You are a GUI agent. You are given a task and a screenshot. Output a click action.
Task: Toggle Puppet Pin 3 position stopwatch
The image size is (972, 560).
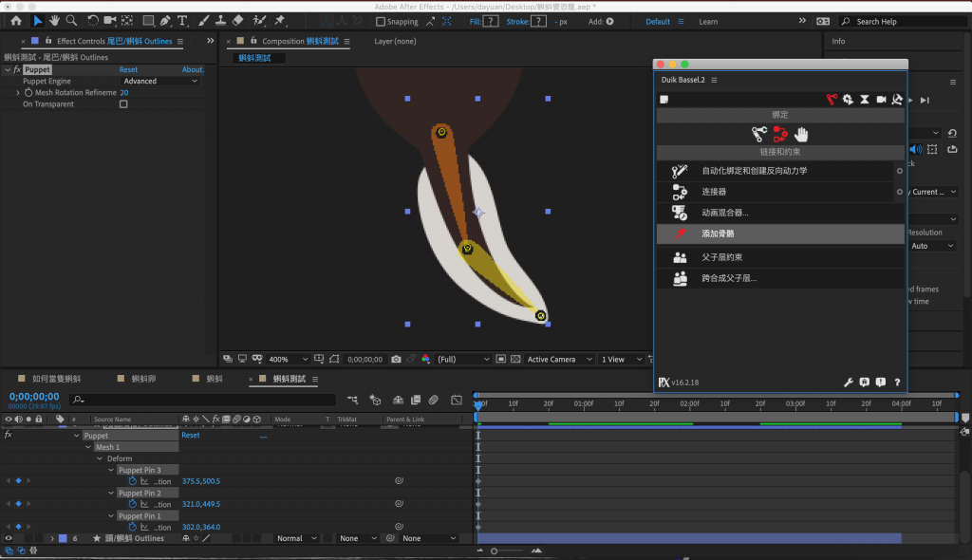132,481
